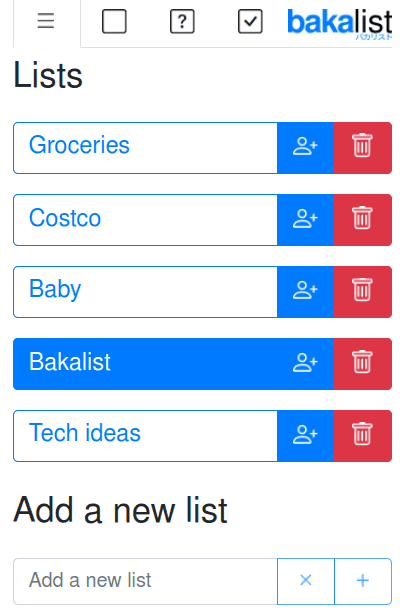The width and height of the screenshot is (400, 611).
Task: Open the Baby list
Action: [x=145, y=292]
